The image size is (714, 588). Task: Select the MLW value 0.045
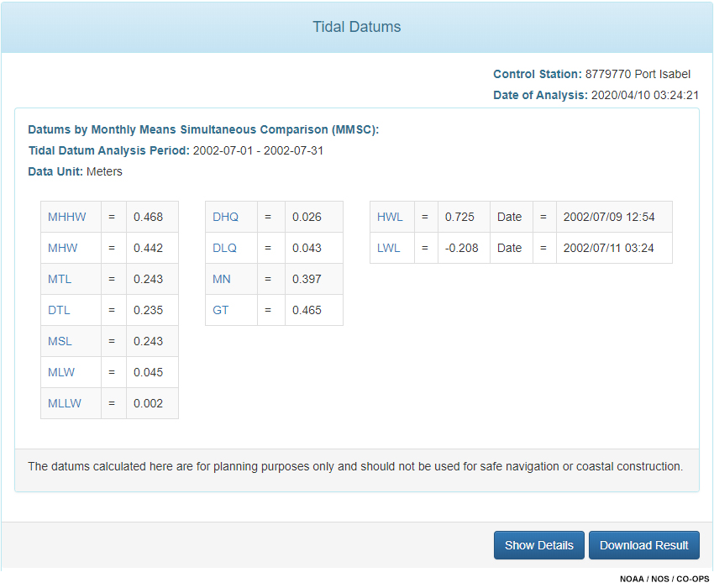148,372
